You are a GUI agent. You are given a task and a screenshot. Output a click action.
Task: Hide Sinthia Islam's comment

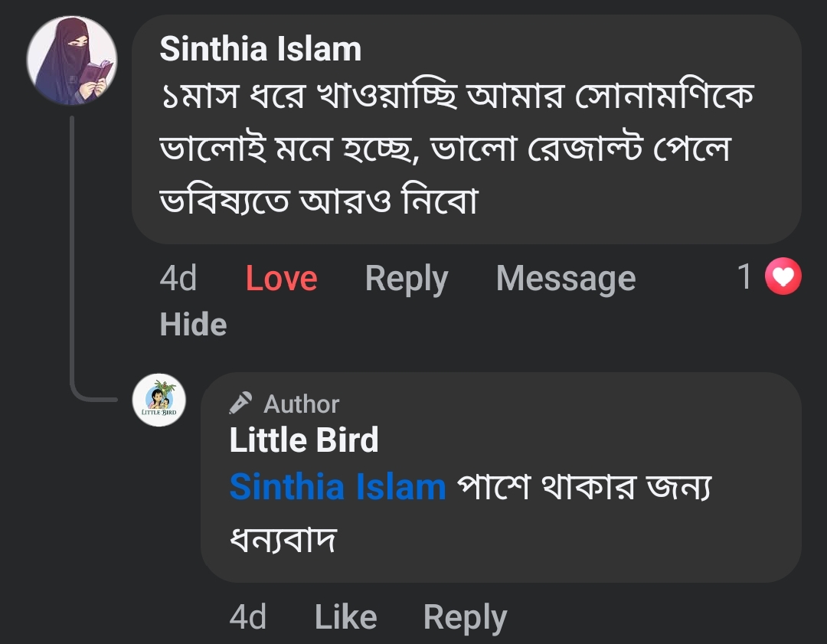[x=193, y=325]
